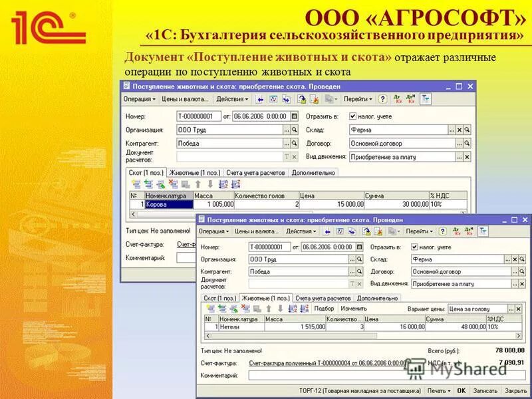Click the ellipsis selector of Вариант цены field
This screenshot has height=399, width=532.
coord(511,309)
